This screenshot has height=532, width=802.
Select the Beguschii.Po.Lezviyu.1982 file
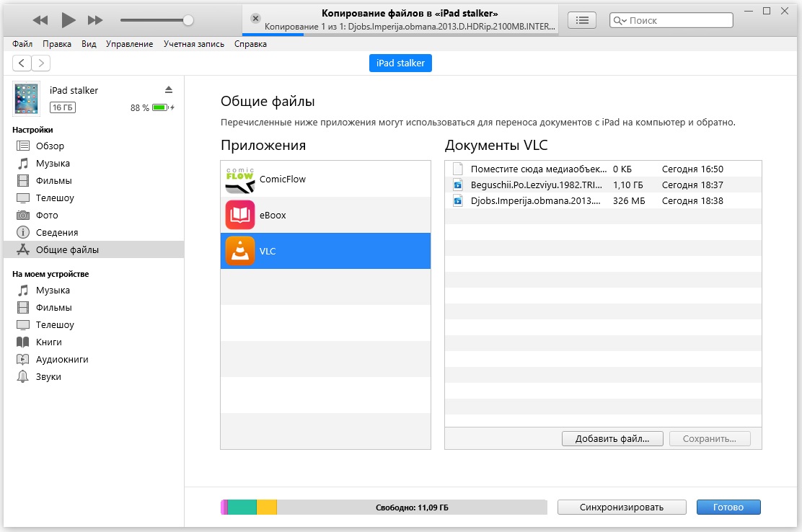(603, 185)
